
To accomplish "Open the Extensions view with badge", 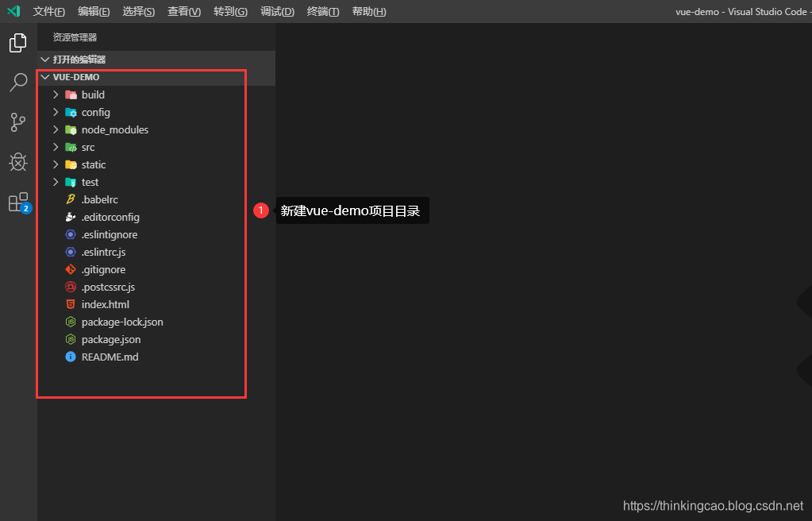I will 19,203.
